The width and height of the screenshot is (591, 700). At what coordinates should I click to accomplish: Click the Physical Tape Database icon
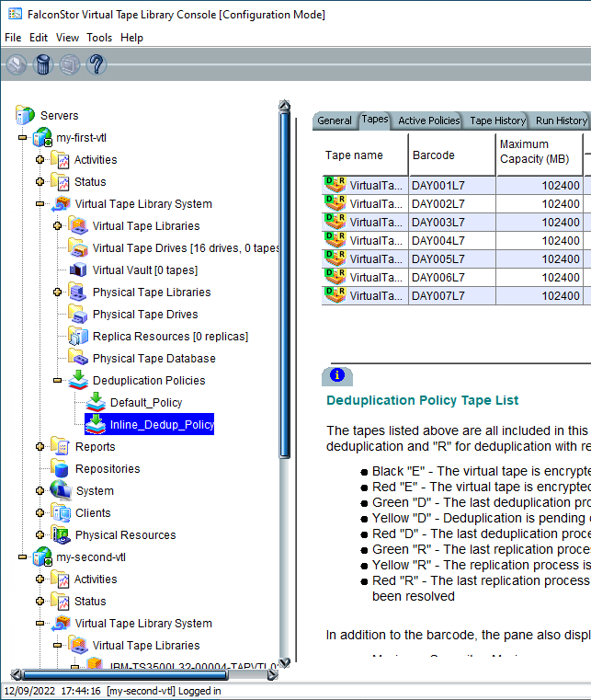click(78, 358)
